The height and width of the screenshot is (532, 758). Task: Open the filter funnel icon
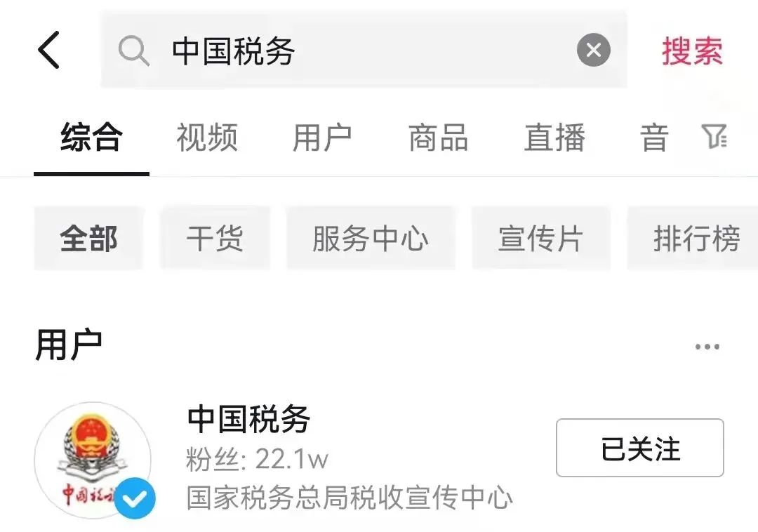click(714, 137)
